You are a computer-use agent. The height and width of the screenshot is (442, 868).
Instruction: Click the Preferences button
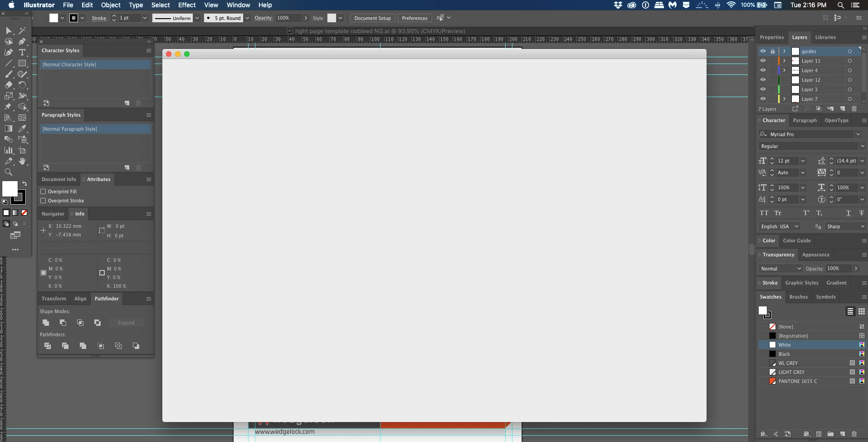414,18
